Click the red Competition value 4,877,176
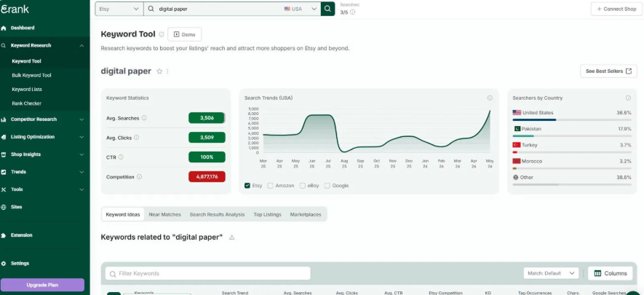Viewport: 644px width, 295px height. click(207, 177)
